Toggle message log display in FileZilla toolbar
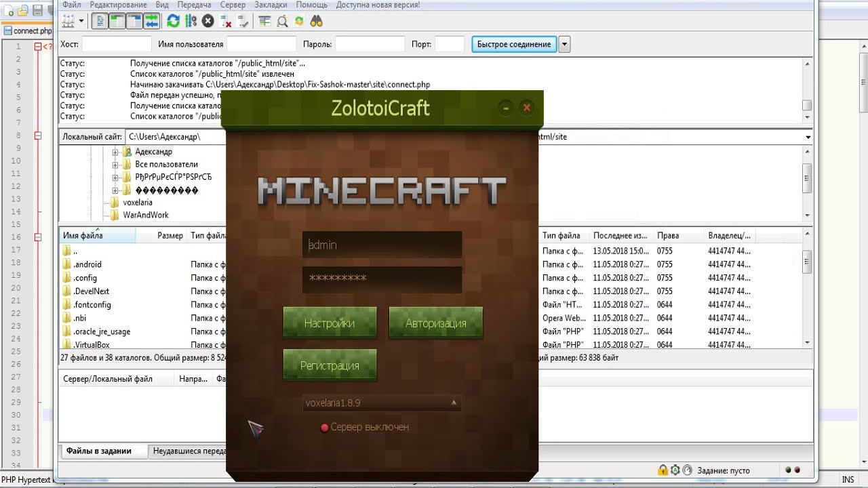The height and width of the screenshot is (488, 868). [x=100, y=21]
